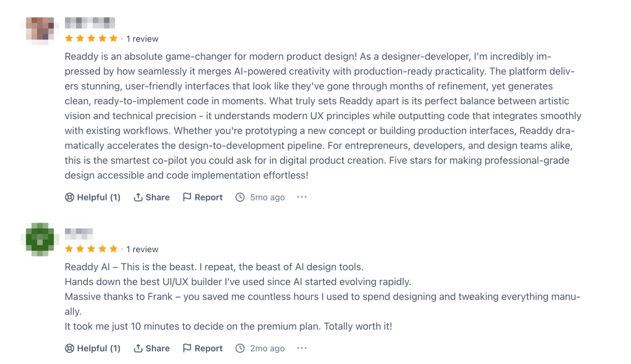Image resolution: width=631 pixels, height=364 pixels.
Task: Click the first reviewer's blurred name link
Action: [90, 23]
